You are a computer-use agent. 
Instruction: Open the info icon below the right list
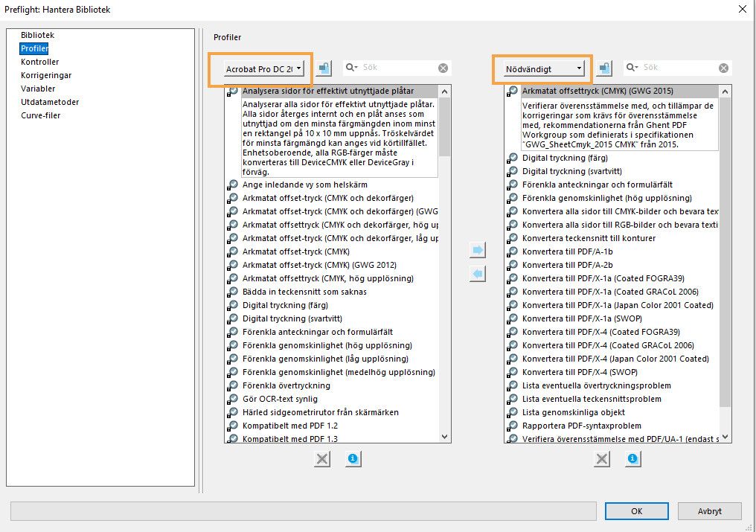point(632,459)
